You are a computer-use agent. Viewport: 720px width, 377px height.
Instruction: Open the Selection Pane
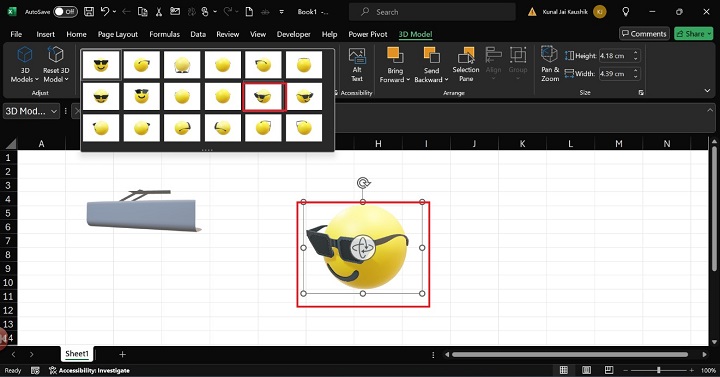[466, 64]
